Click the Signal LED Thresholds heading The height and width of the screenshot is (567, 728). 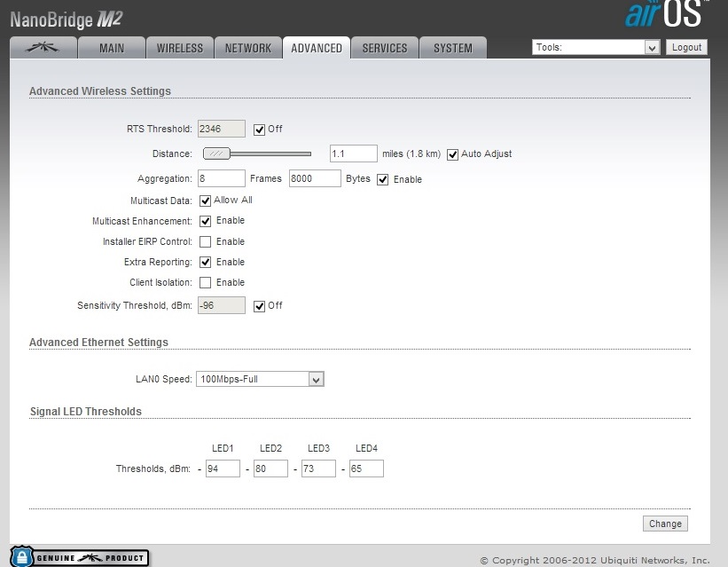[86, 412]
